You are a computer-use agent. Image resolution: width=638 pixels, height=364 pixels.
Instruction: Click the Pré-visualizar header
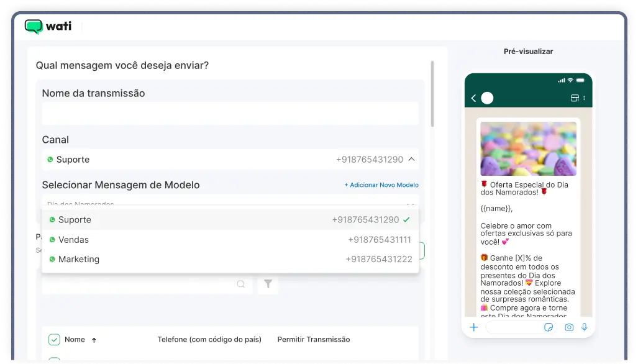coord(527,51)
